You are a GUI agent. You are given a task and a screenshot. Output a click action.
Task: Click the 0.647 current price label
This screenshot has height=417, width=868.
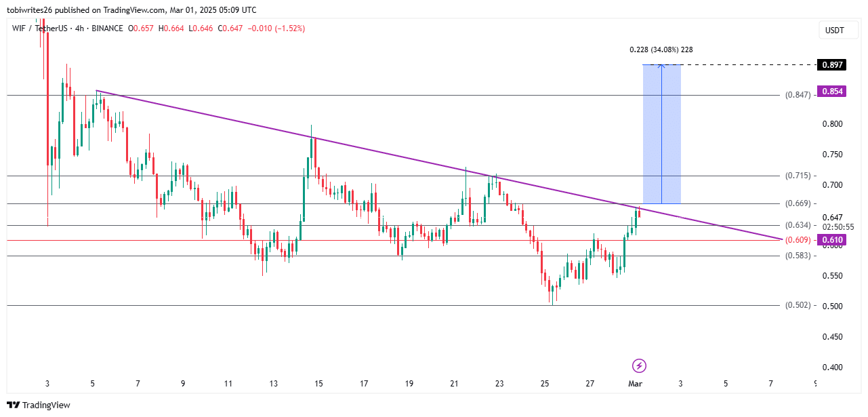point(831,218)
